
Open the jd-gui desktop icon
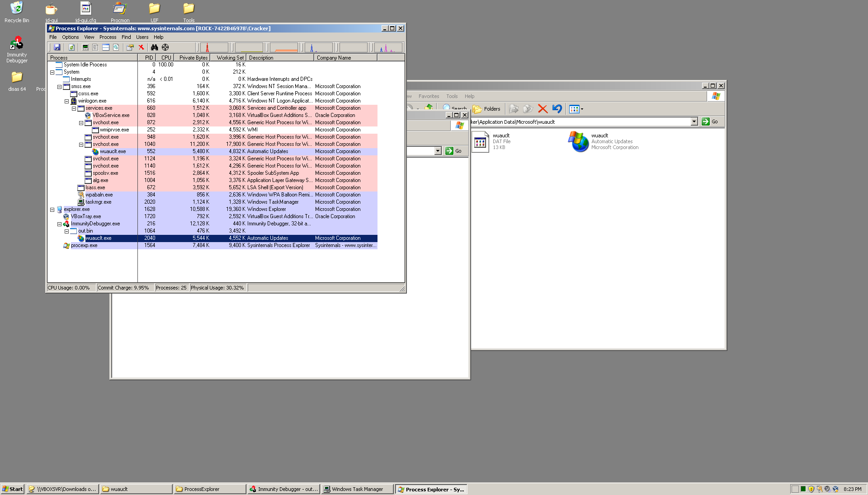pyautogui.click(x=52, y=12)
